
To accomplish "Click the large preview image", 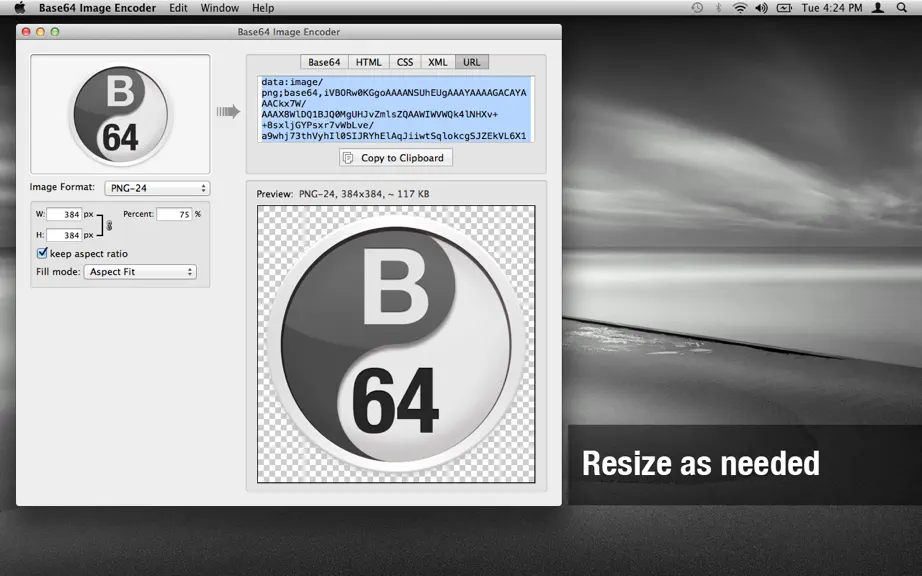I will pyautogui.click(x=396, y=344).
